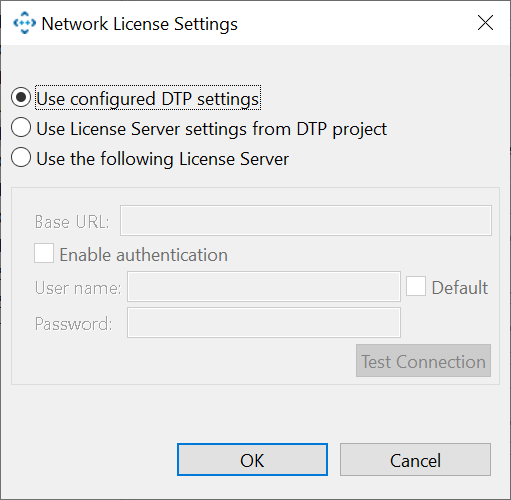
Task: Click the 'Enable authentication' label text
Action: coord(144,255)
